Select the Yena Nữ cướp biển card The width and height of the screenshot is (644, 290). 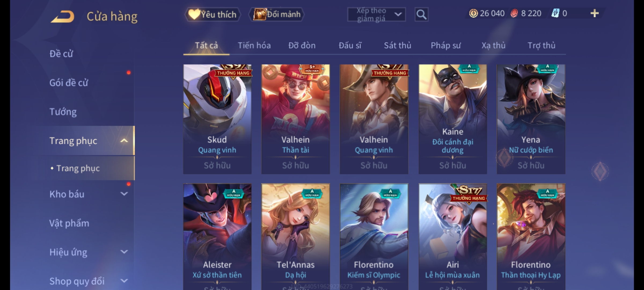tap(531, 119)
